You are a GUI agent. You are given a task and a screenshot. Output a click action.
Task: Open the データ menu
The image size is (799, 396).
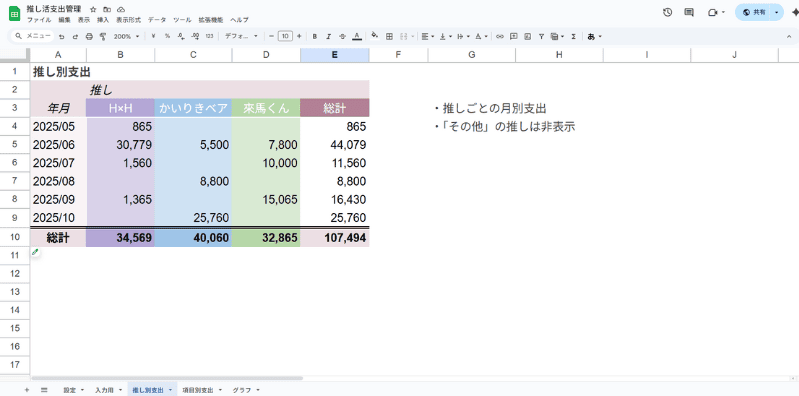coord(157,20)
